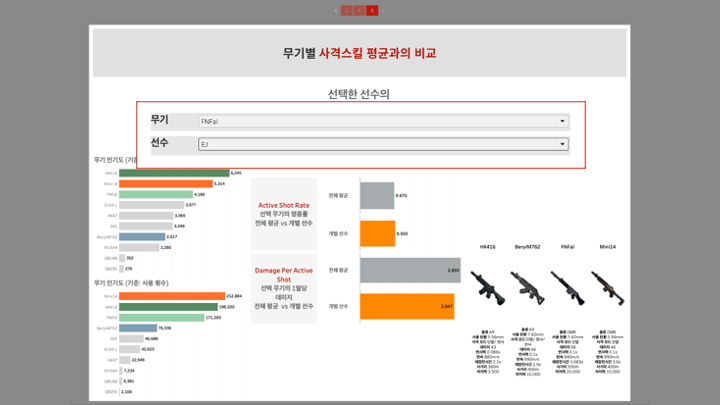
Task: Select the HK416 rifle image
Action: 488,288
